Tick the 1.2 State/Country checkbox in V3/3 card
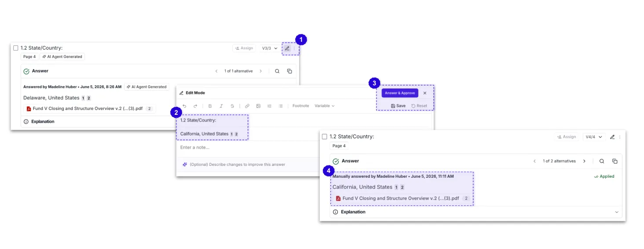The image size is (644, 249). click(x=15, y=48)
